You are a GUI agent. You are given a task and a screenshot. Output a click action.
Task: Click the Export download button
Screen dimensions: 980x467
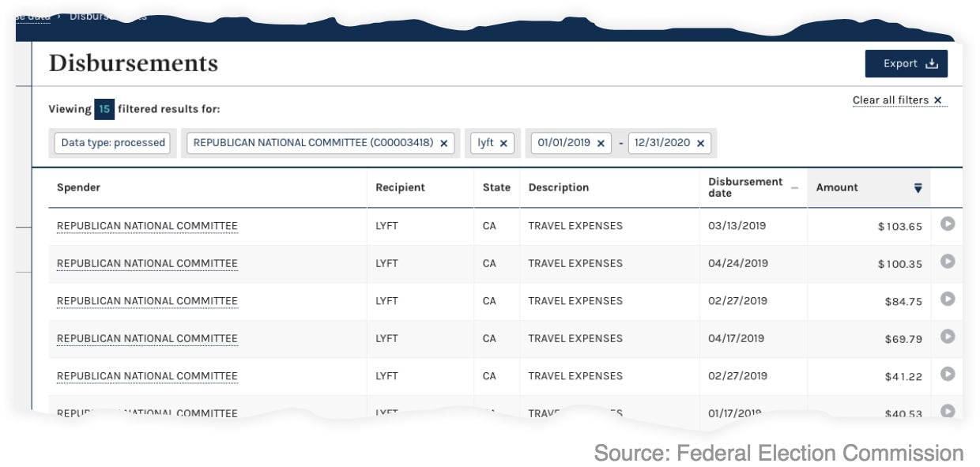906,64
